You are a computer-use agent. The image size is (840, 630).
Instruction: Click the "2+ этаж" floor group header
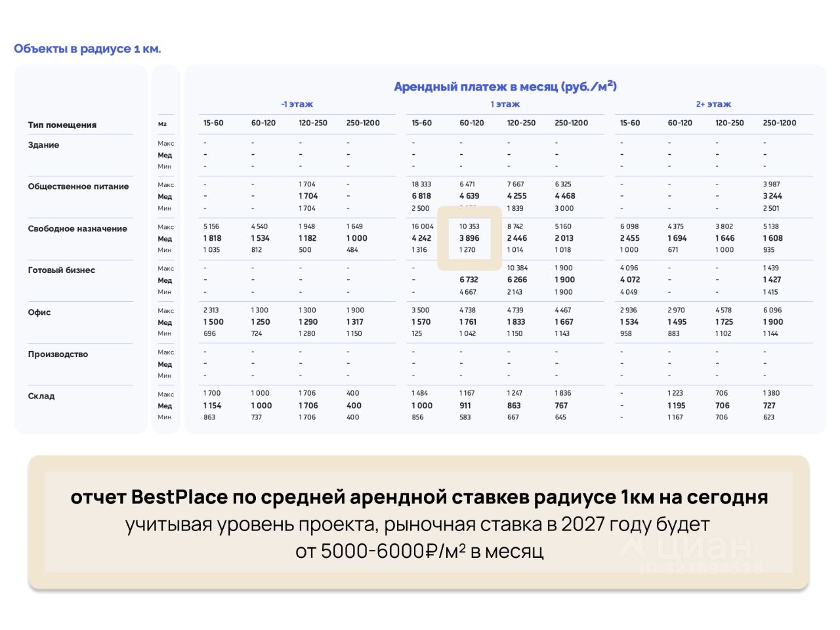click(713, 104)
